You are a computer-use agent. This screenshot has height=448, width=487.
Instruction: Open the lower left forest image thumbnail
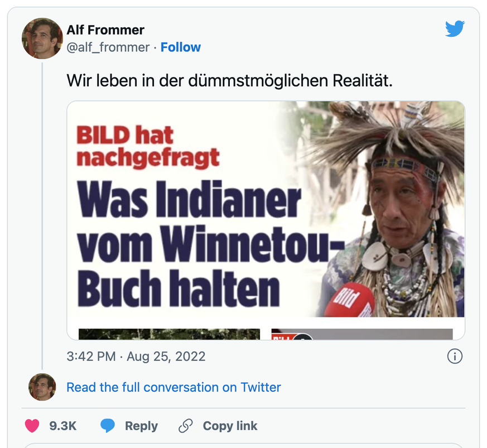click(169, 334)
